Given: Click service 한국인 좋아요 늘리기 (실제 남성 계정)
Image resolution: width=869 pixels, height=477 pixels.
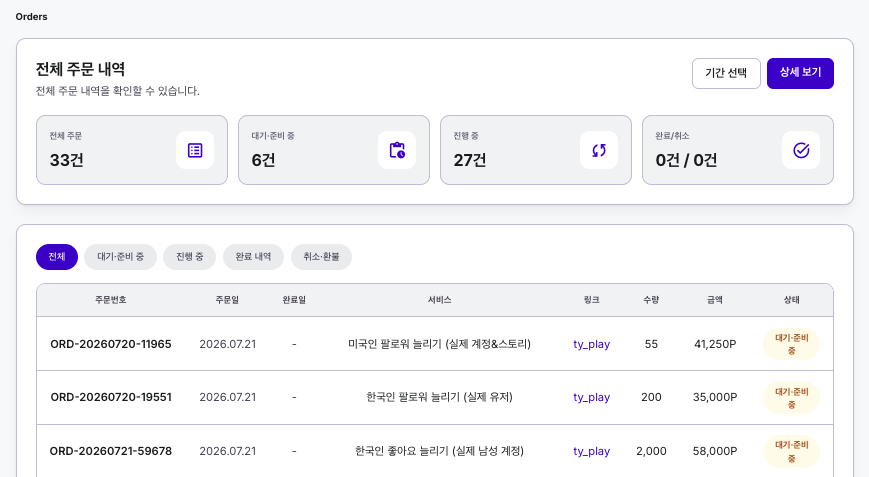Looking at the screenshot, I should (439, 451).
